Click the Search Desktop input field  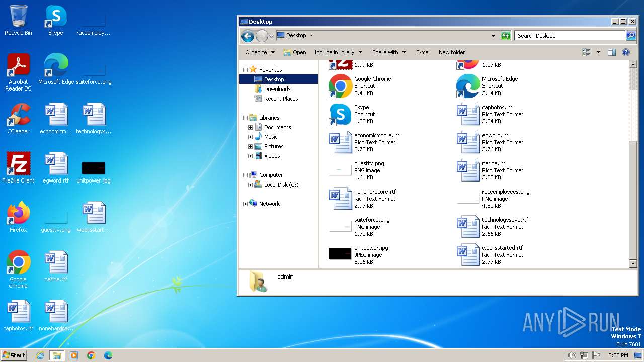tap(570, 36)
